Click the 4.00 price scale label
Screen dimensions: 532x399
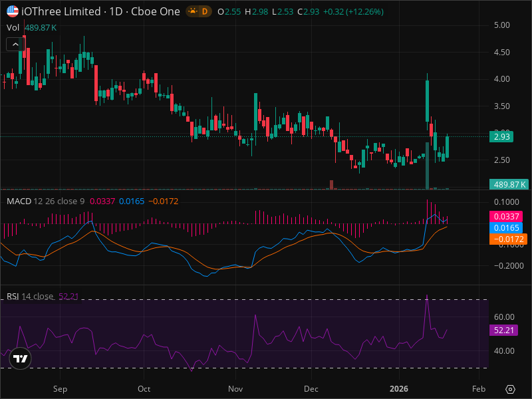tap(502, 78)
